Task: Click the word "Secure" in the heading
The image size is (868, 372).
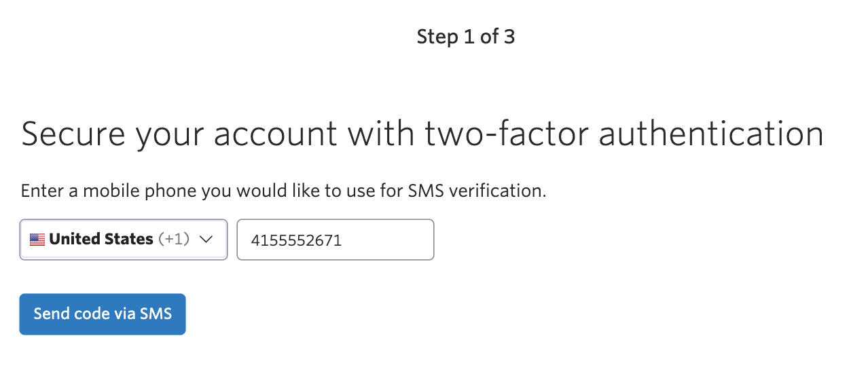Action: (73, 133)
